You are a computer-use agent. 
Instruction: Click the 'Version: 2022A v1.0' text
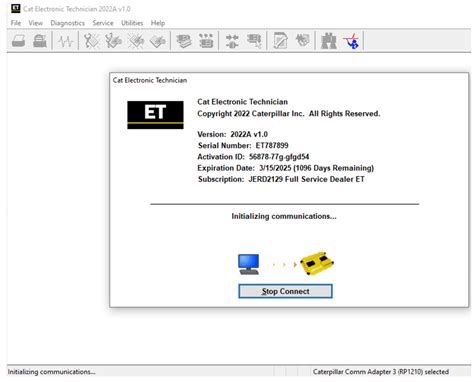[232, 134]
